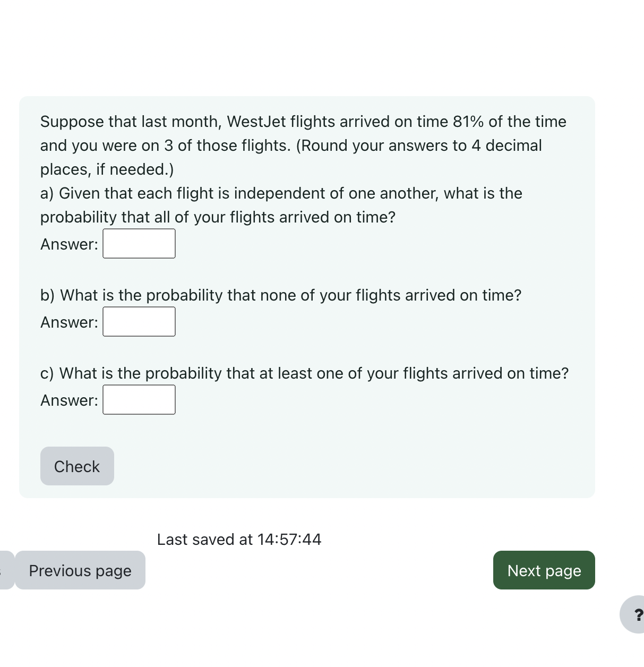Screen dimensions: 644x667
Task: Click the green Next page button
Action: click(x=544, y=570)
